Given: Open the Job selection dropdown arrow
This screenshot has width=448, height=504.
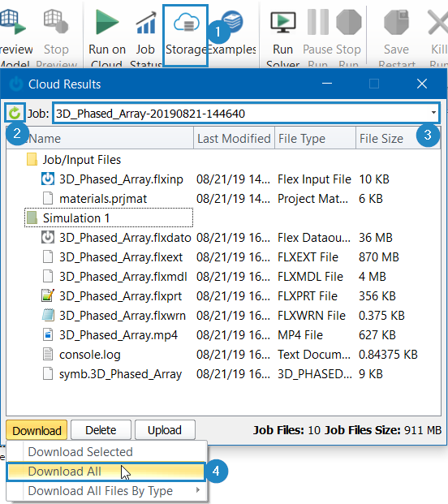Looking at the screenshot, I should point(433,113).
